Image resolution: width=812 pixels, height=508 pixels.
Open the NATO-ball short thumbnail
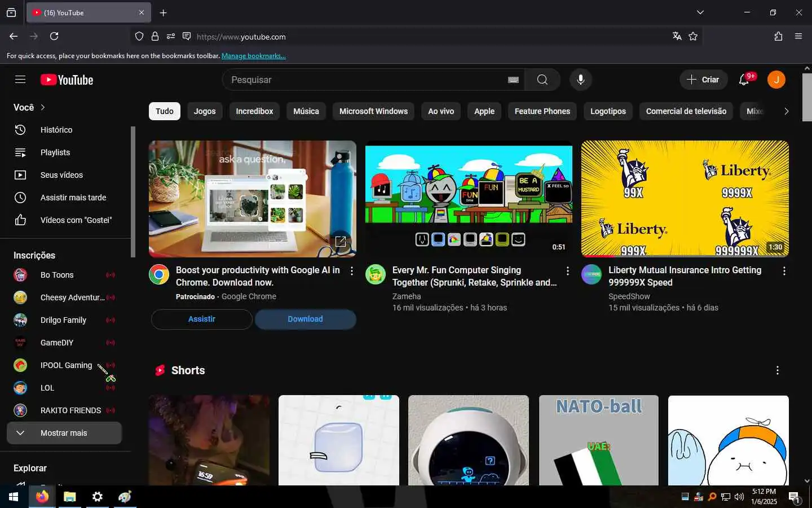click(x=598, y=440)
